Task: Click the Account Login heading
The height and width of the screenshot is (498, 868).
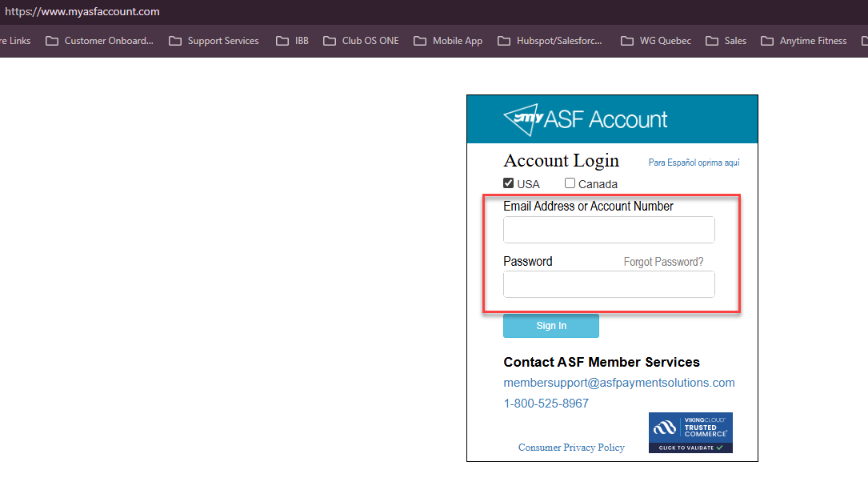Action: point(562,161)
